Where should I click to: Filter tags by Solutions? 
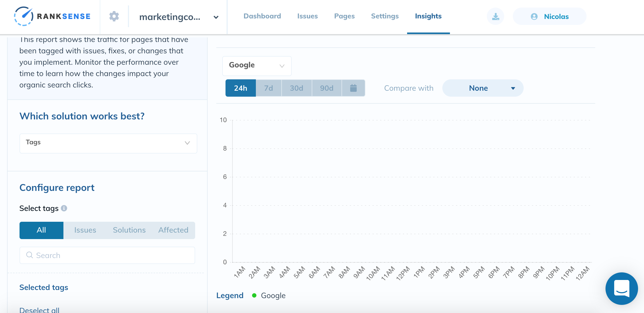(x=129, y=230)
